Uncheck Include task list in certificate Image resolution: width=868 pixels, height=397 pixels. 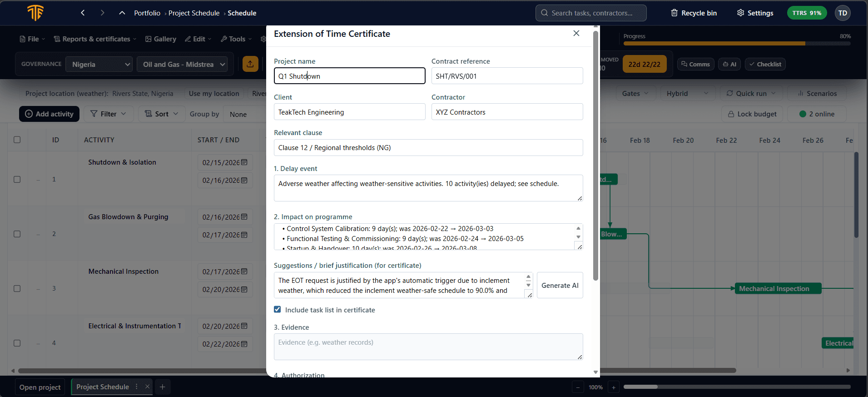(x=278, y=310)
